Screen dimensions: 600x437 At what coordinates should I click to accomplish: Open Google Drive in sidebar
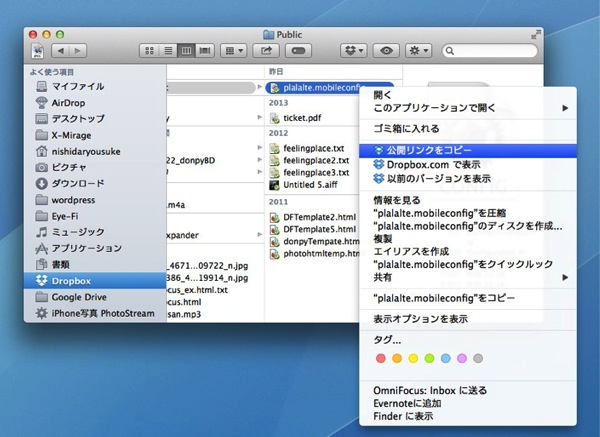95,297
